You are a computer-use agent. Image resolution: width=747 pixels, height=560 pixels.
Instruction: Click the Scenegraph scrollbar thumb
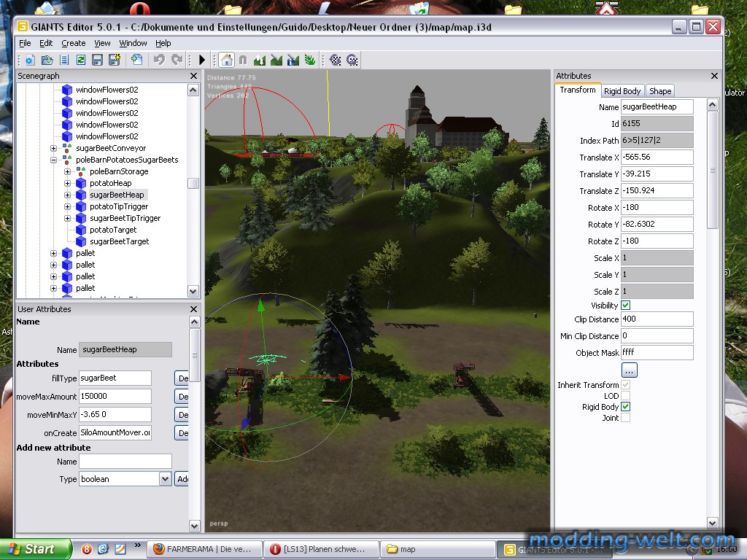tap(193, 183)
